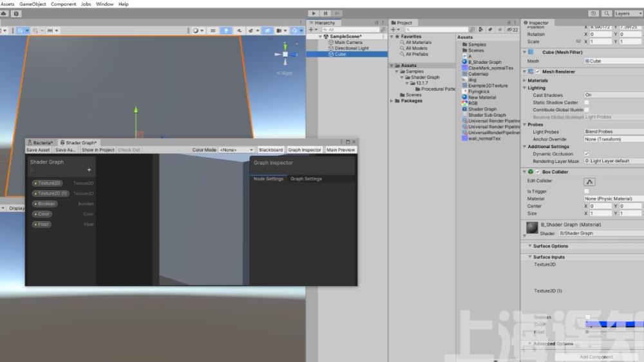
Task: Click the Project favorites star icon
Action: click(500, 30)
